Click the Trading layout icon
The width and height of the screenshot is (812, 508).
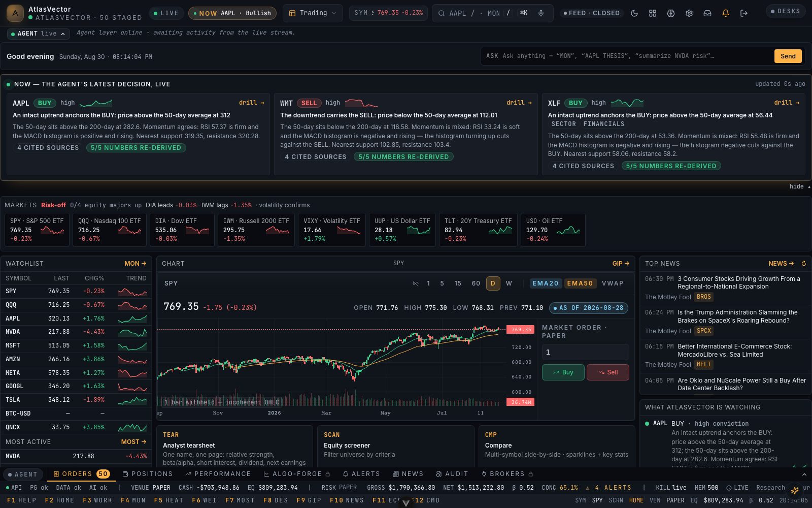coord(292,13)
